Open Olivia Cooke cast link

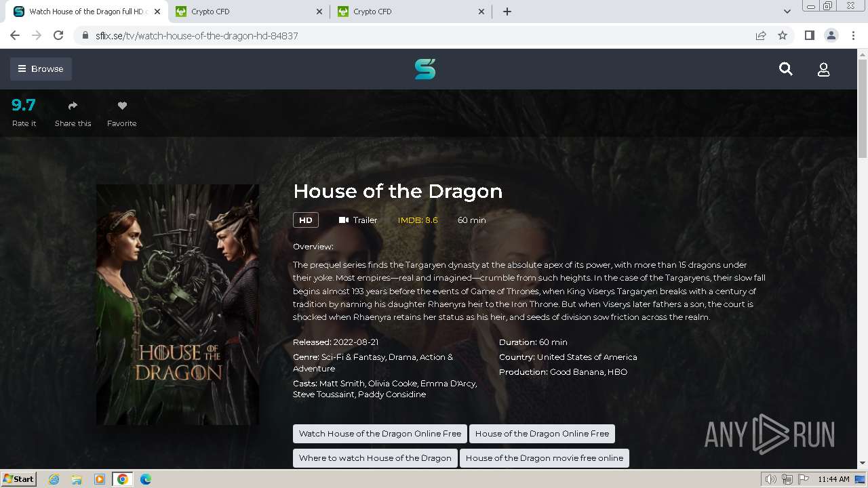(393, 383)
